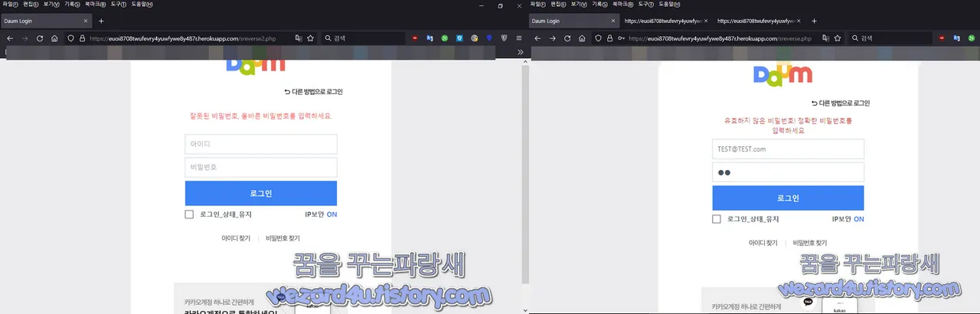Reload the page in the left window
Screen dimensions: 980x314
39,38
